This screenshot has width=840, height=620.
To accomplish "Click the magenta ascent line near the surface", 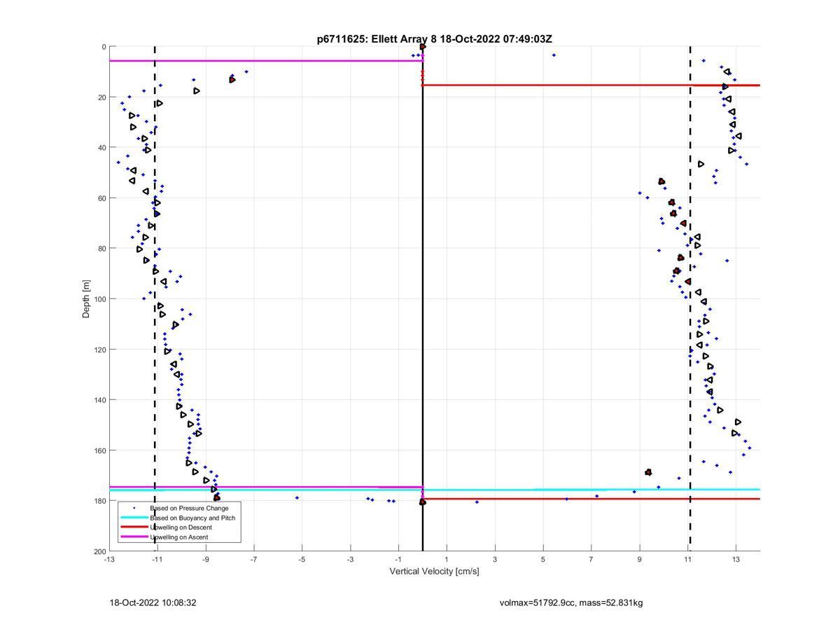I will coord(266,61).
